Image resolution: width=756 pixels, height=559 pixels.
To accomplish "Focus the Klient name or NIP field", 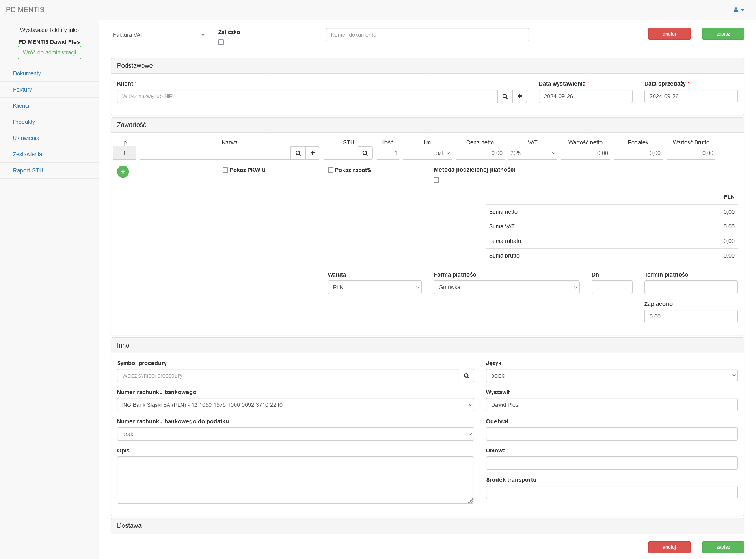I will (x=307, y=96).
